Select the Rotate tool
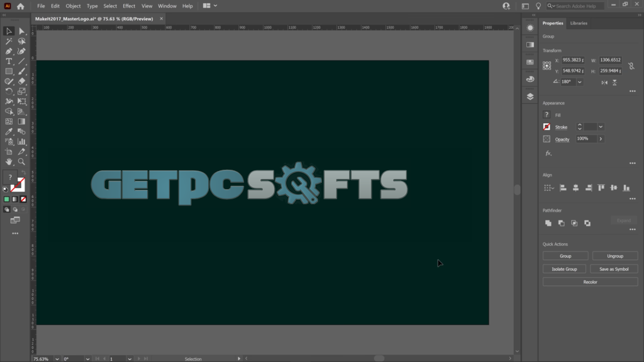 click(9, 92)
